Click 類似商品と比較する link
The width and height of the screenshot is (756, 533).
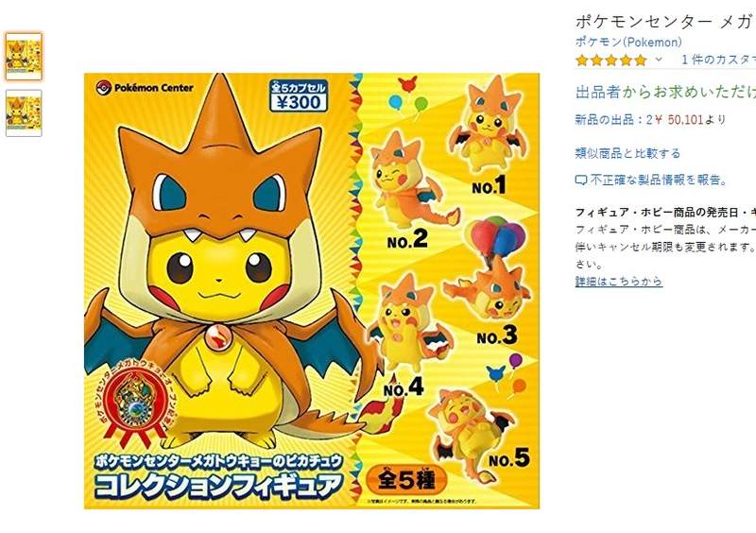(x=627, y=153)
